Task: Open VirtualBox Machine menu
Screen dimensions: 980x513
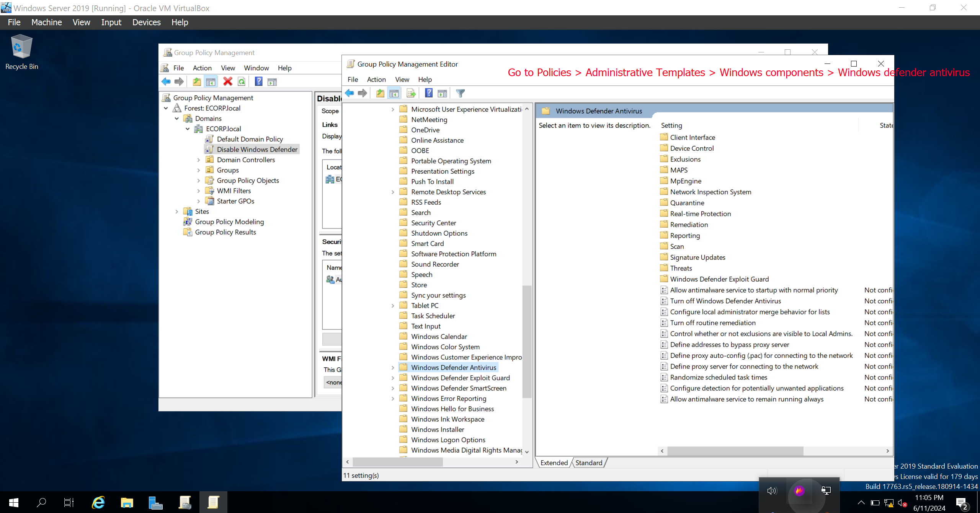Action: tap(47, 22)
